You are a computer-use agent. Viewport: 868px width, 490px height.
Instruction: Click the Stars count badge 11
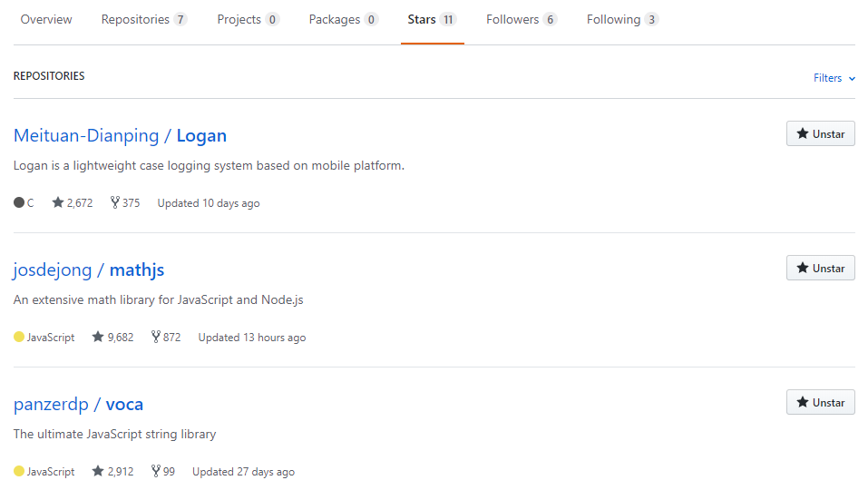click(x=448, y=19)
